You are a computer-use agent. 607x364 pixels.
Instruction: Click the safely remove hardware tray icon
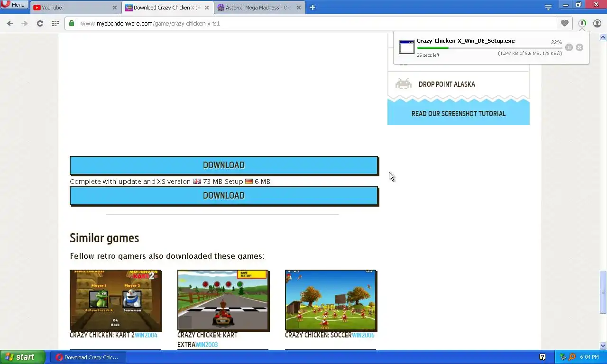pos(563,357)
